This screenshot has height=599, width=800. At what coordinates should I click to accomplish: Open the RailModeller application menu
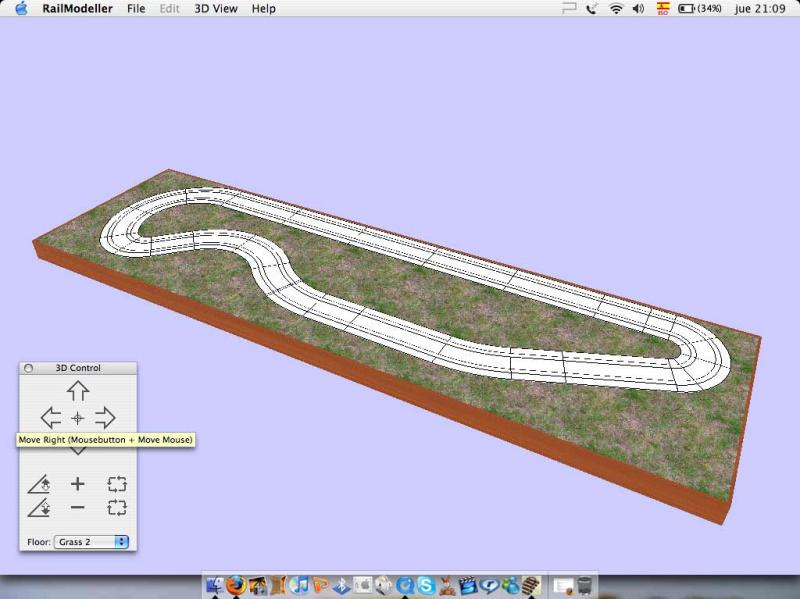[77, 8]
